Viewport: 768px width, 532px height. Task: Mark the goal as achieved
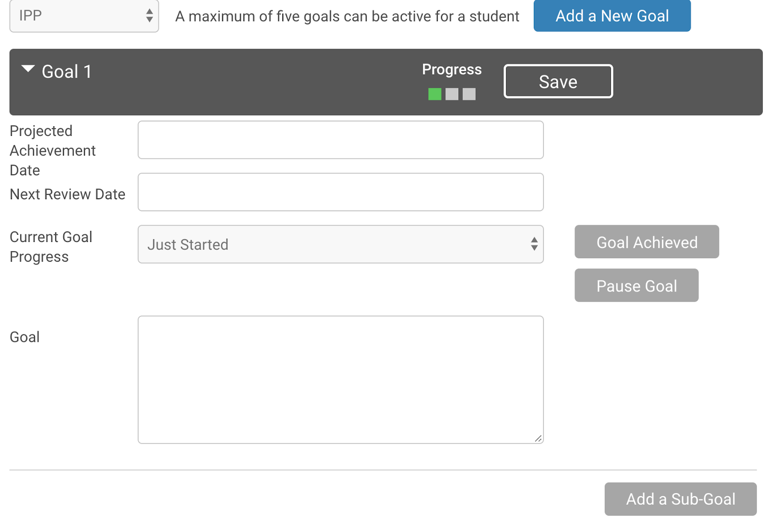click(x=646, y=242)
